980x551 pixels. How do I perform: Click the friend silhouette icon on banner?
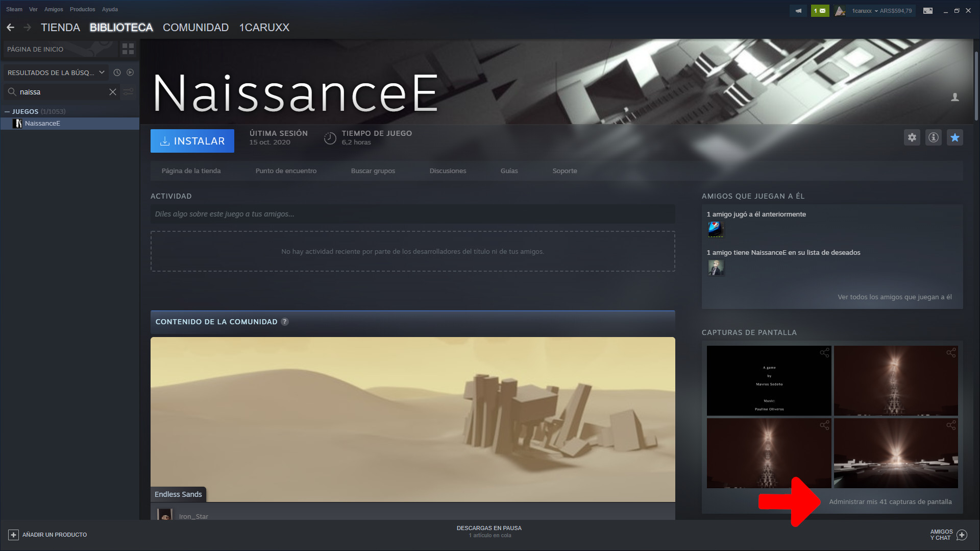pyautogui.click(x=955, y=97)
